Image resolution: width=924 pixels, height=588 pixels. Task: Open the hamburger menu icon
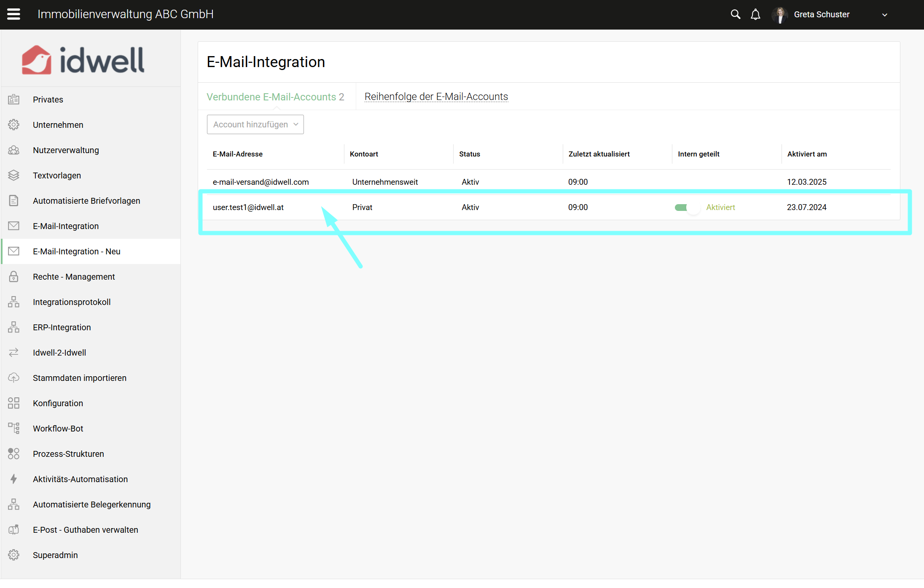click(13, 14)
